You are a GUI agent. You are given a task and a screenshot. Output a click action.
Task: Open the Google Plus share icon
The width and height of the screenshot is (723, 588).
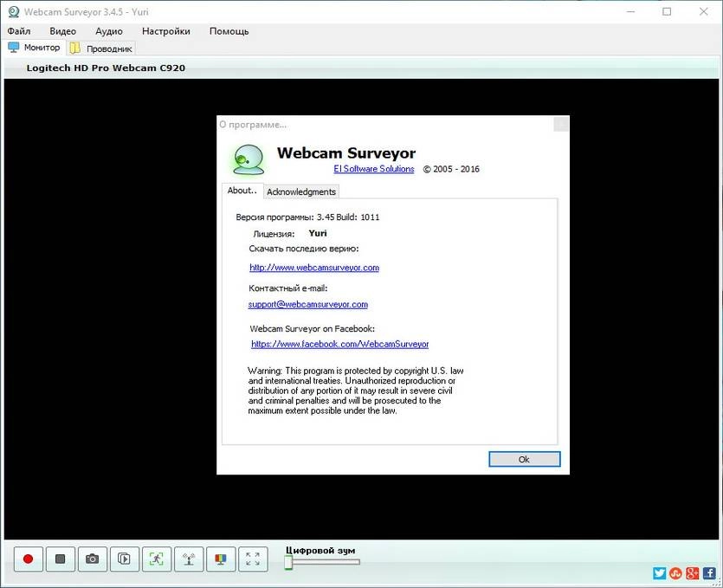pos(693,573)
